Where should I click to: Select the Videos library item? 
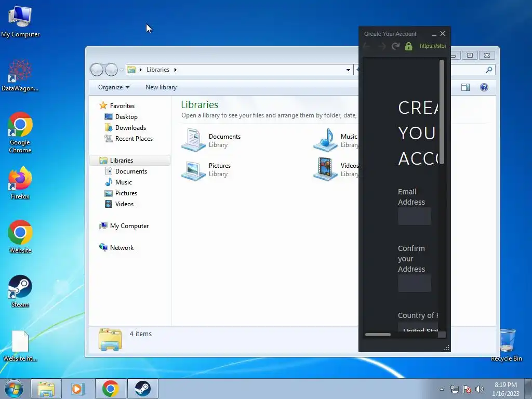335,169
